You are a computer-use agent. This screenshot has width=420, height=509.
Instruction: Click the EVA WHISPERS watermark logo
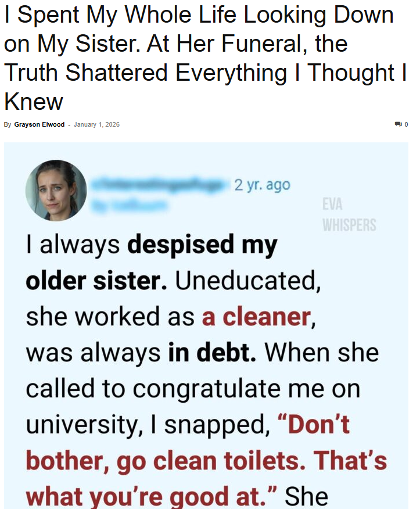pos(349,214)
